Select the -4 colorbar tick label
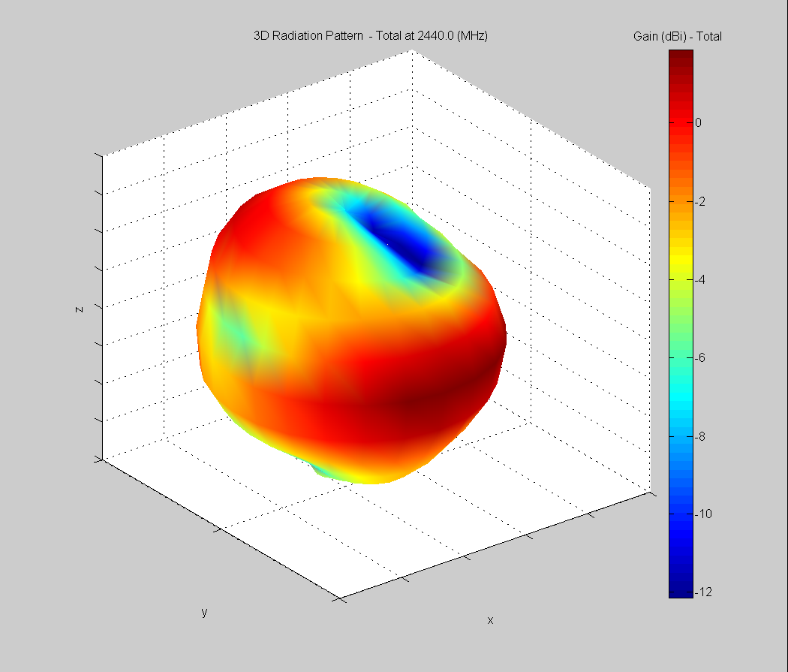This screenshot has width=788, height=672. (x=700, y=279)
